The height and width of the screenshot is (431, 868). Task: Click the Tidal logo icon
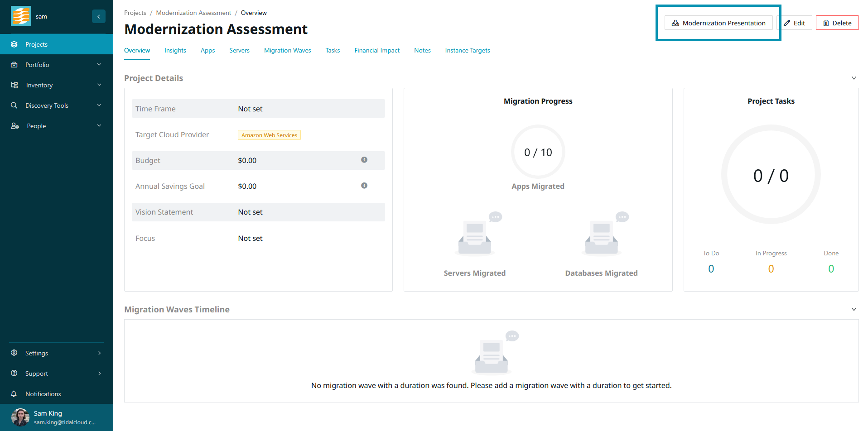click(21, 16)
